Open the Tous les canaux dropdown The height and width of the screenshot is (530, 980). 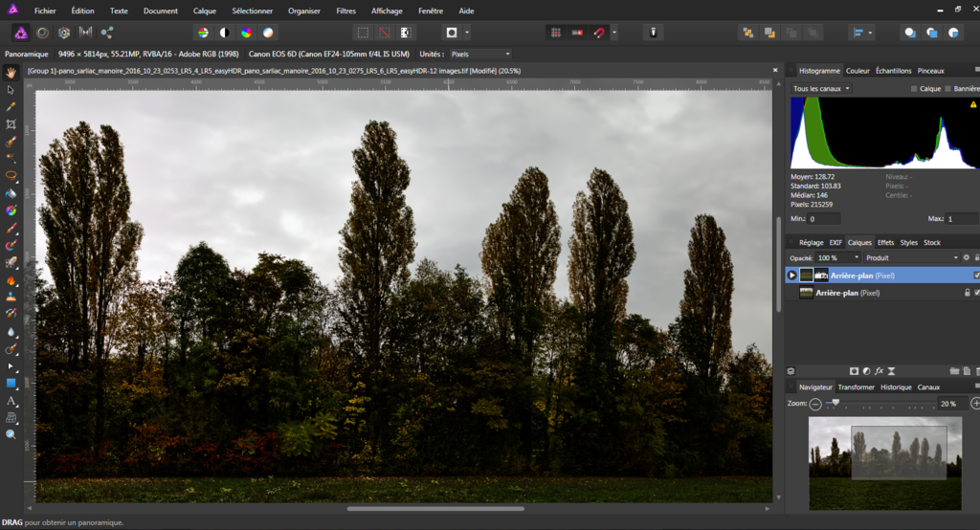point(820,89)
